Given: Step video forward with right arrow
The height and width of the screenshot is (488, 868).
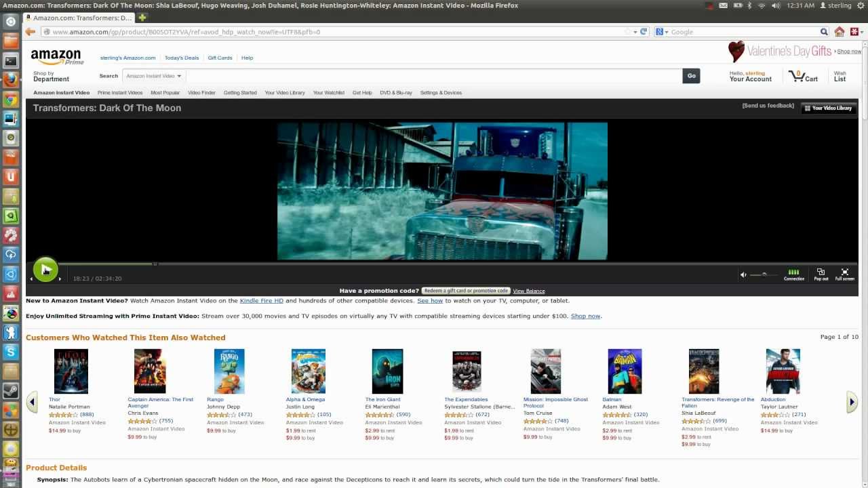Looking at the screenshot, I should (x=60, y=279).
